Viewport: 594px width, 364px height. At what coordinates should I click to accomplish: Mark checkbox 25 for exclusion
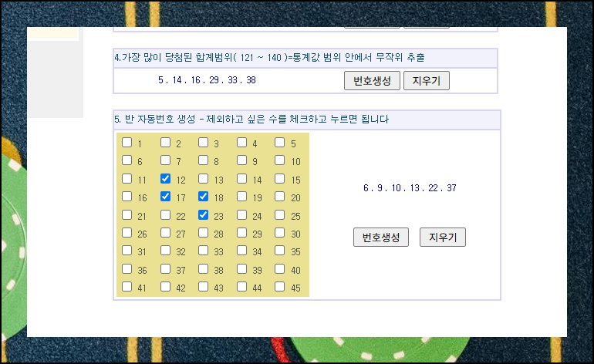(279, 214)
